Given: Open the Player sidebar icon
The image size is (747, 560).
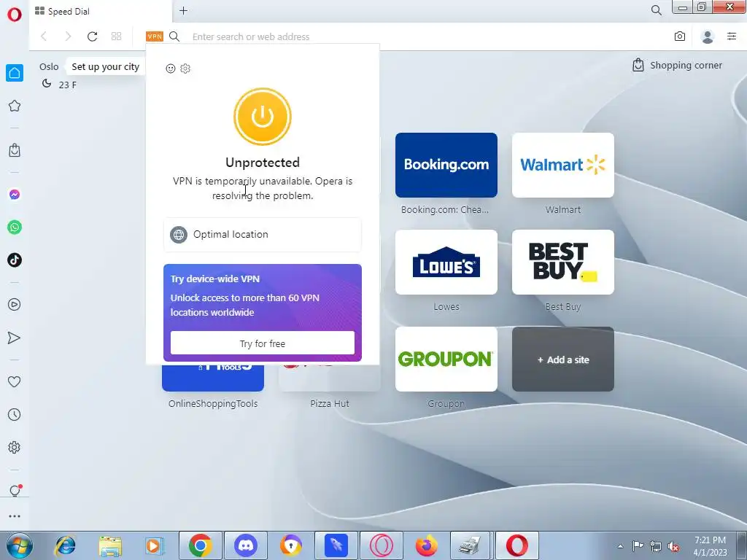Looking at the screenshot, I should (x=15, y=304).
